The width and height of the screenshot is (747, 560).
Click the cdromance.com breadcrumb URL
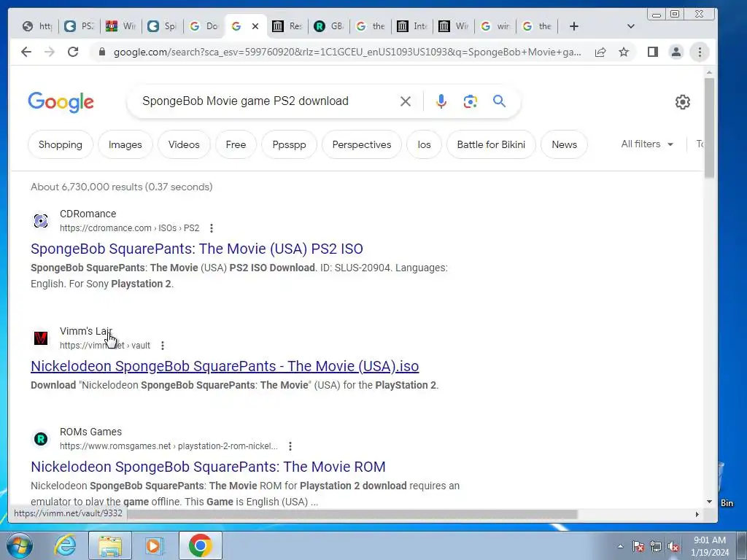click(130, 228)
